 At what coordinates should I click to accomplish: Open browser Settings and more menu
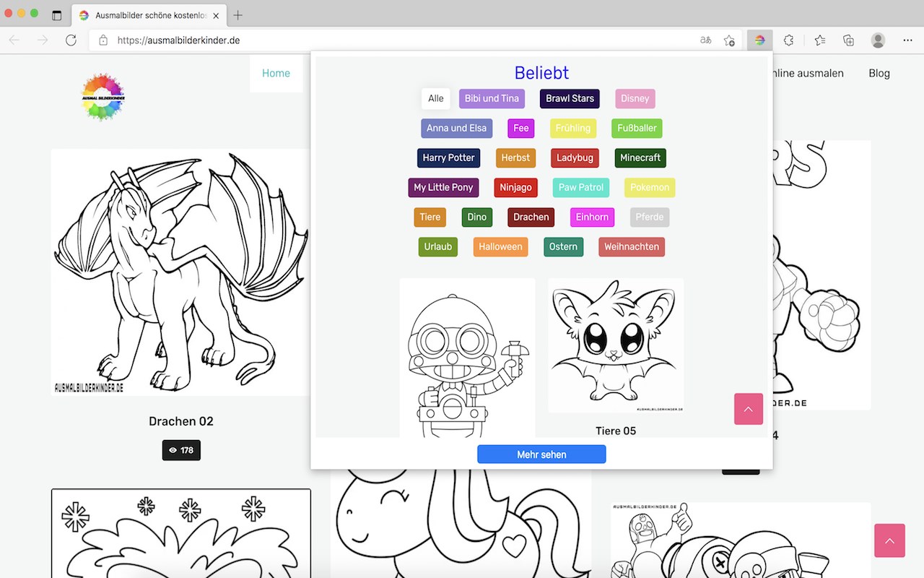907,40
